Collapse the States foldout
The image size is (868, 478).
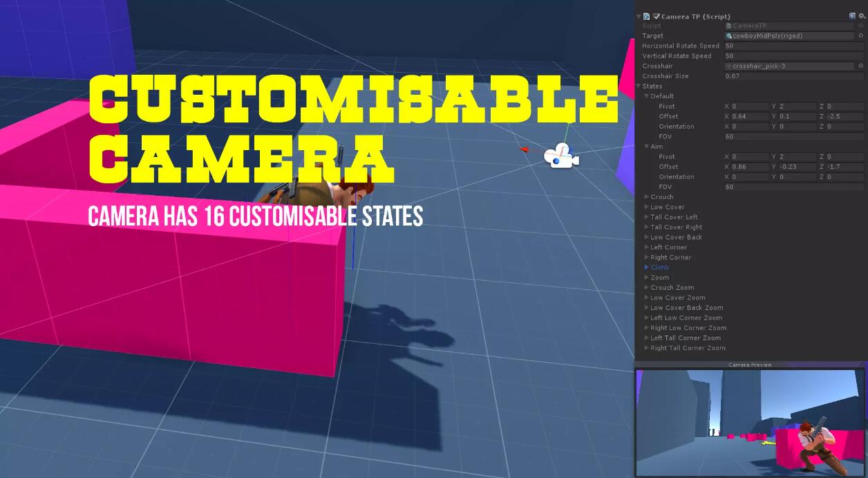639,86
